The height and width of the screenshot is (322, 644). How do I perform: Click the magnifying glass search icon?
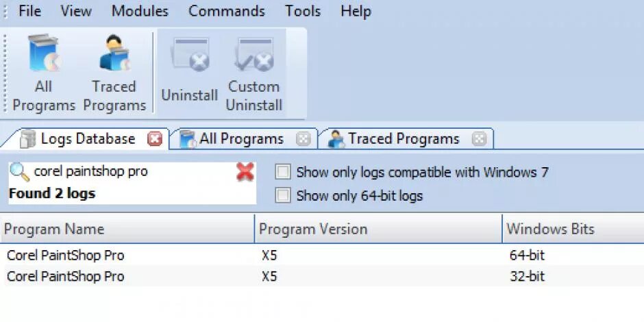pos(19,172)
